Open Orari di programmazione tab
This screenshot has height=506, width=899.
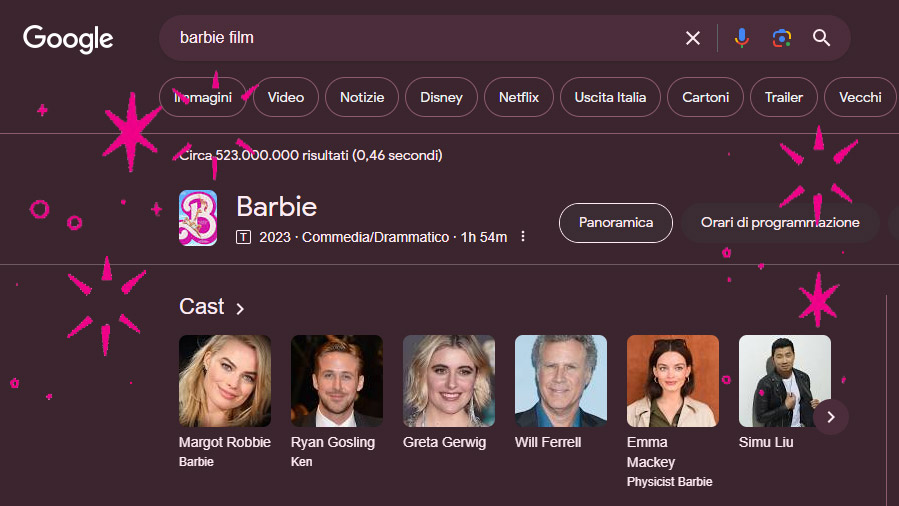780,222
